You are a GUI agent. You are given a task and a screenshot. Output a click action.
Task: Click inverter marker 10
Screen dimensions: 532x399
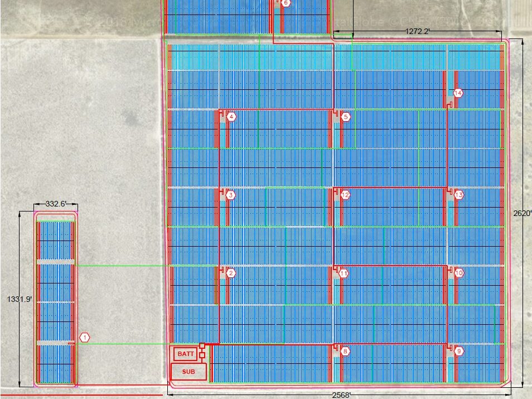point(458,273)
